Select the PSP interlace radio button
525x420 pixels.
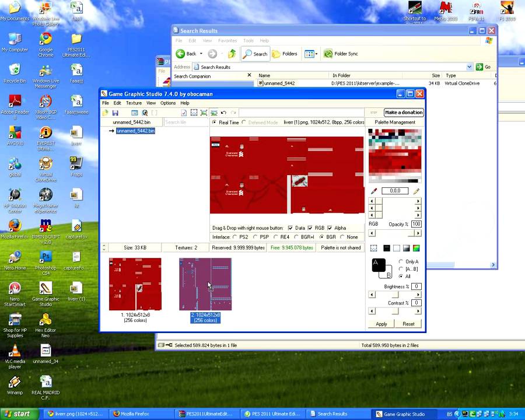click(256, 237)
